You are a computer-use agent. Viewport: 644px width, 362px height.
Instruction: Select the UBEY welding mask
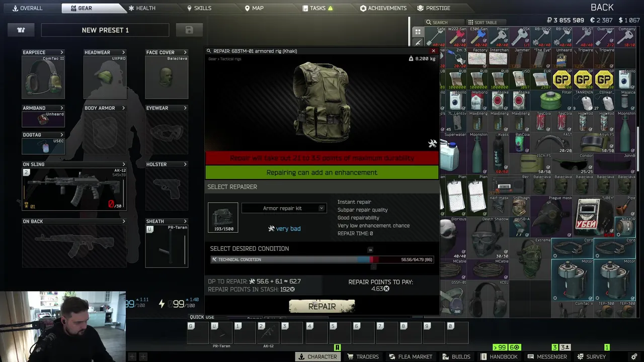594,216
